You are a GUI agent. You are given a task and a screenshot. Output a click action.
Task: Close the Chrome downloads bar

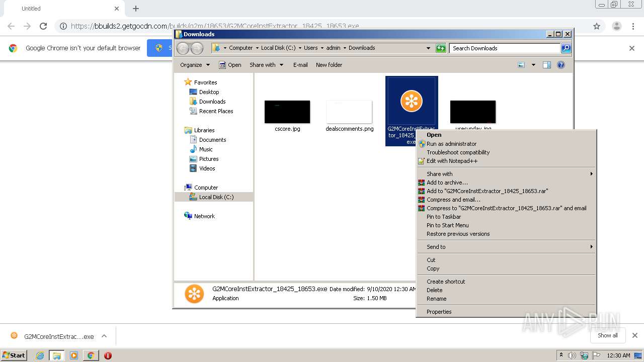click(x=635, y=335)
